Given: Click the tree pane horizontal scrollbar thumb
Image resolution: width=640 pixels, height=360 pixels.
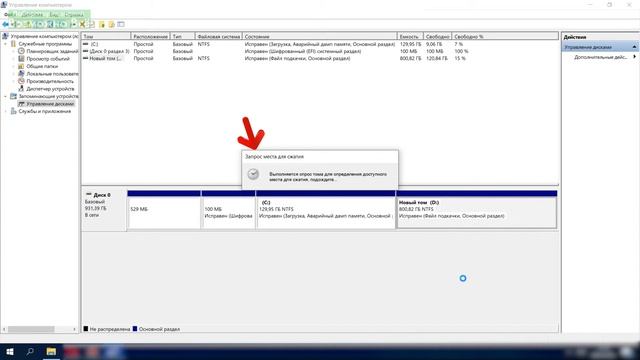Looking at the screenshot, I should coord(31,329).
